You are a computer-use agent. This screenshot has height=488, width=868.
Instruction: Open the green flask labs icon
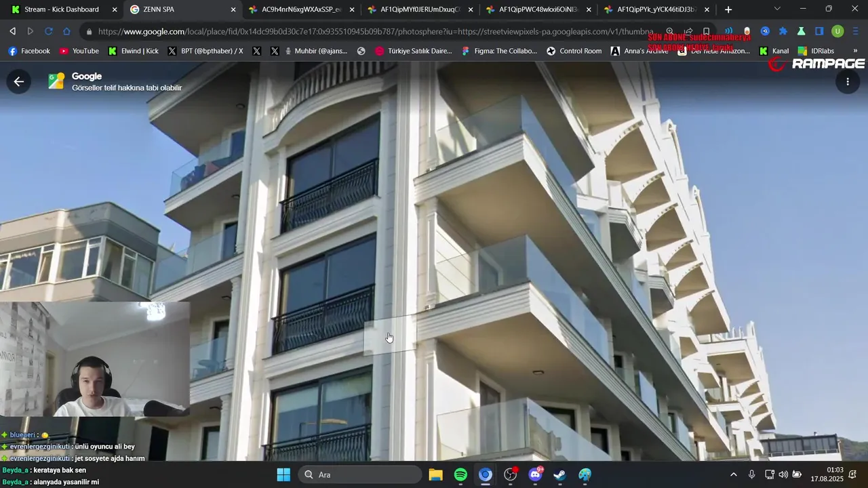coord(801,31)
